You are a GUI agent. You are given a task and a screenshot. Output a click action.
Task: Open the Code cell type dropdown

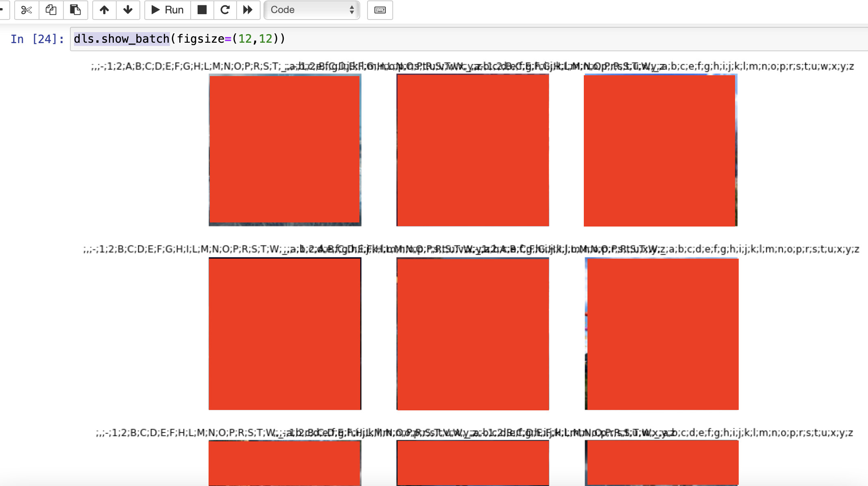[x=311, y=10]
